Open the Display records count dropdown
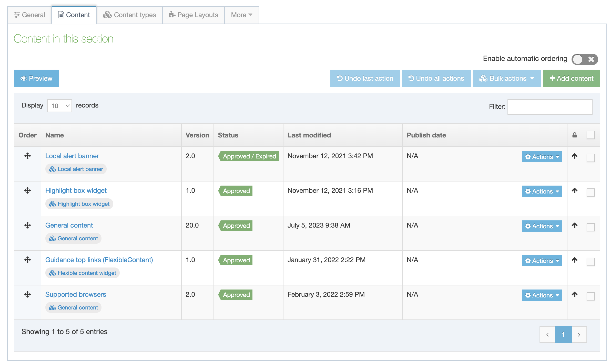The image size is (610, 364). (59, 106)
